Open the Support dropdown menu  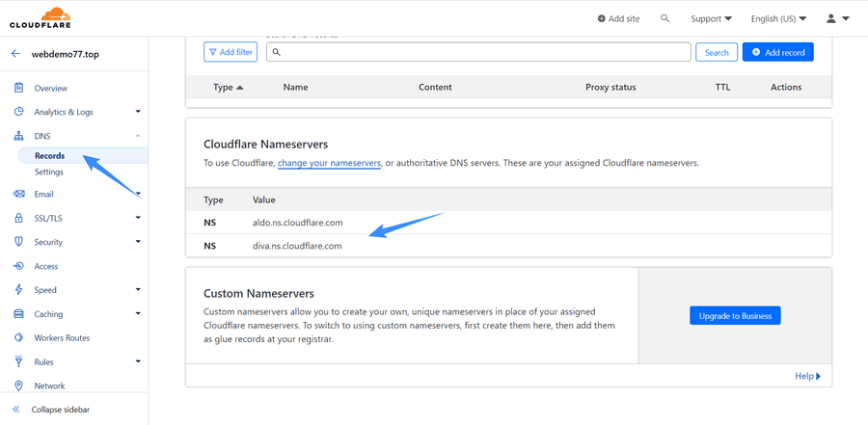712,19
